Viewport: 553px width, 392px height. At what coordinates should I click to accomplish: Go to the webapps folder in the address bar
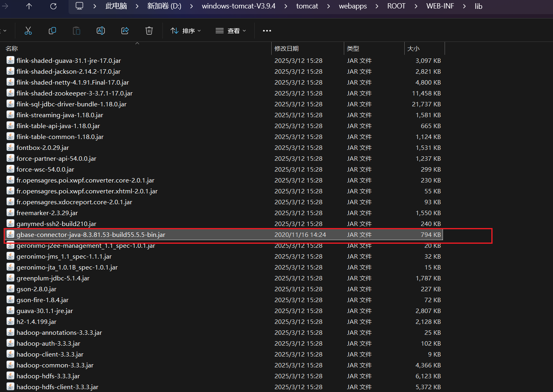pos(353,6)
